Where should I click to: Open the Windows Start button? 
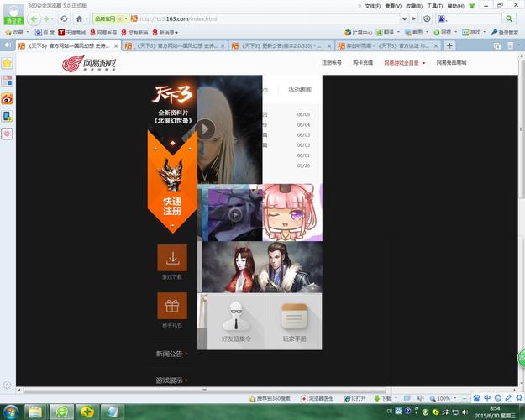tap(11, 412)
